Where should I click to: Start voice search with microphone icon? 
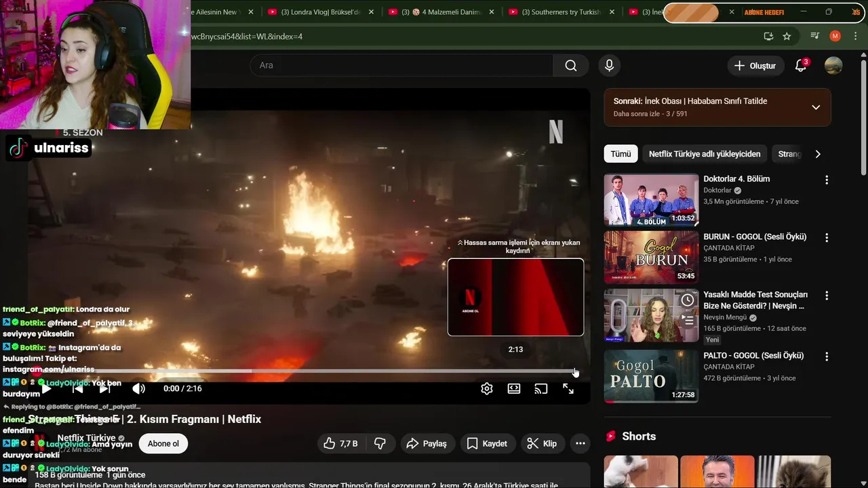point(609,65)
